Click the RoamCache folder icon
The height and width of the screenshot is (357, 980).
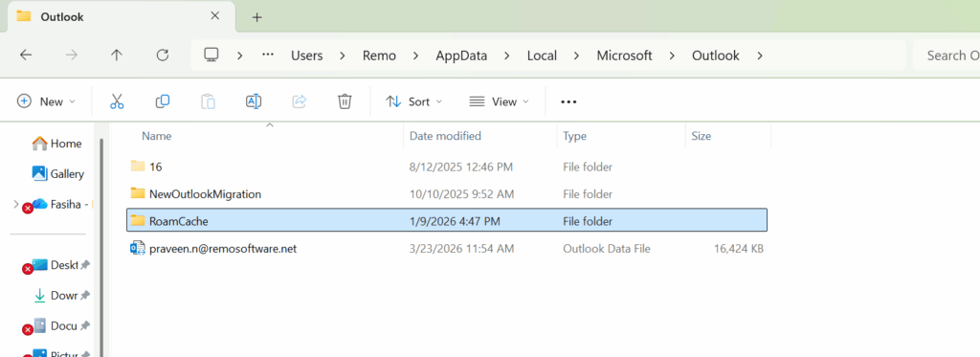tap(138, 220)
